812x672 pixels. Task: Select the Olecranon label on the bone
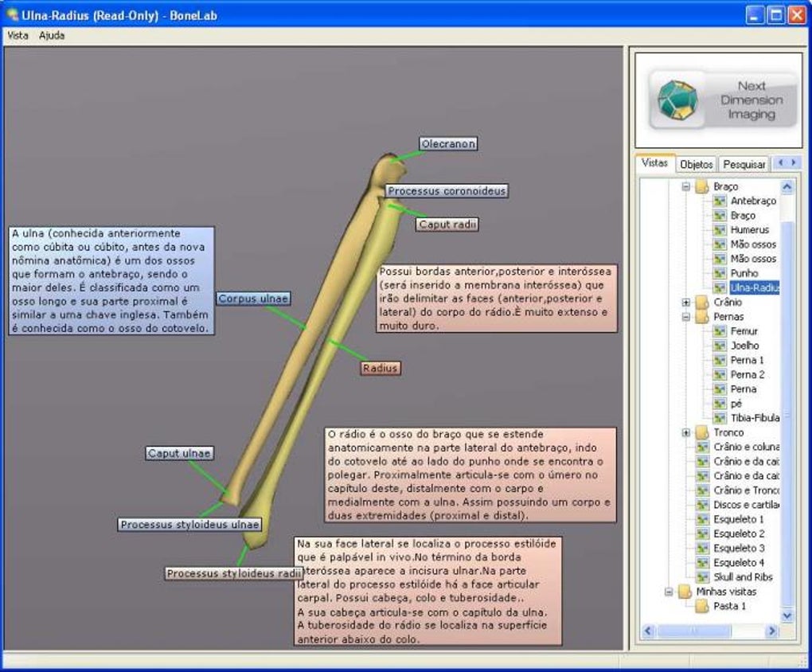(x=448, y=143)
